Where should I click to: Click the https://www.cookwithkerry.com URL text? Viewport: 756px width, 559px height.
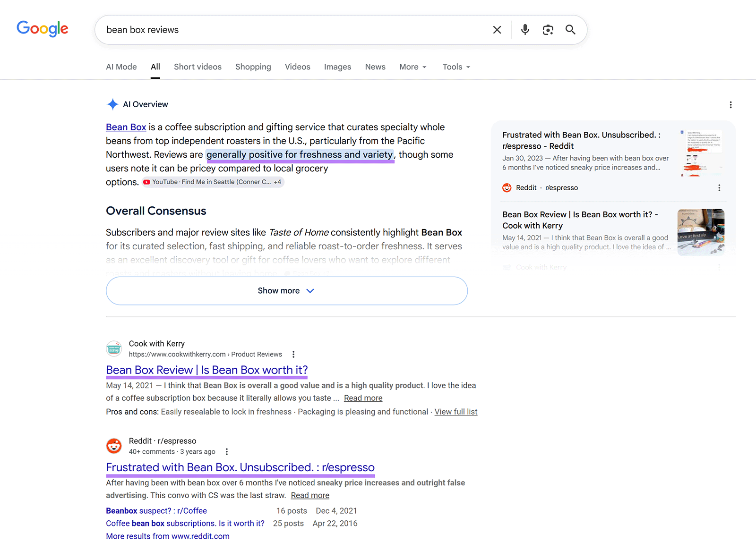click(177, 355)
